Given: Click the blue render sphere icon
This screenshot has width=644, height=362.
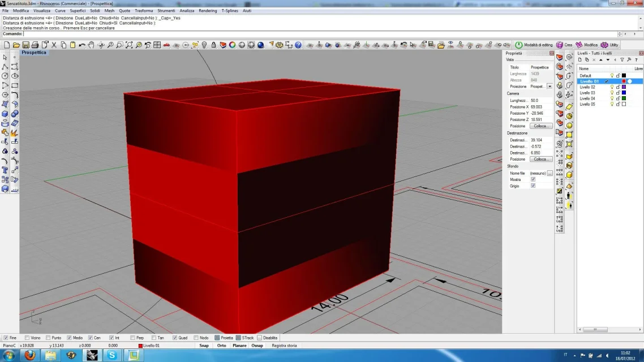Looking at the screenshot, I should (x=261, y=45).
